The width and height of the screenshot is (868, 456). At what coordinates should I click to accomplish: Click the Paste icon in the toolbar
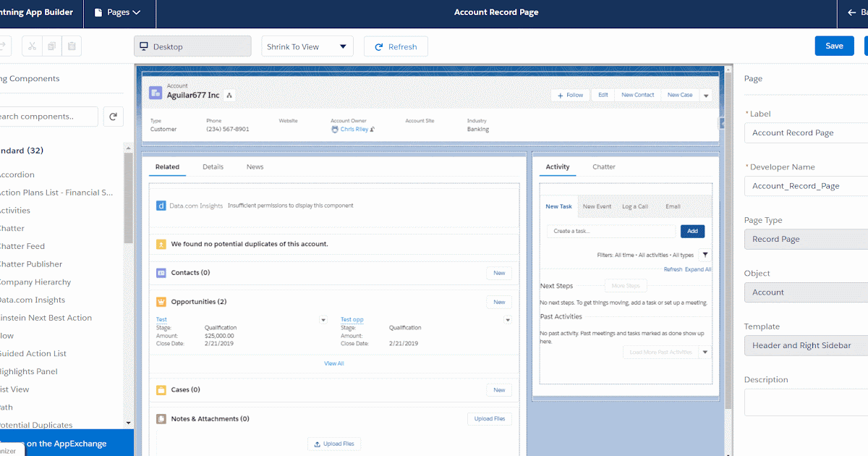point(71,45)
